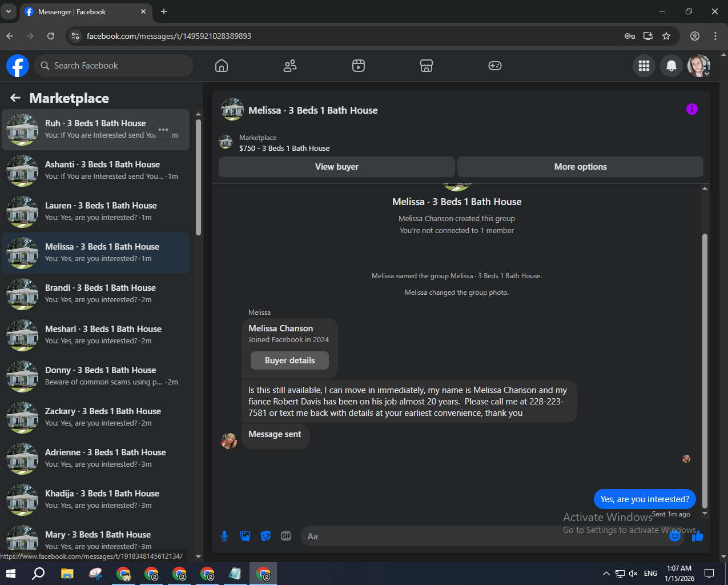This screenshot has width=728, height=585.
Task: Click the 'Message sent' bubble
Action: (275, 435)
